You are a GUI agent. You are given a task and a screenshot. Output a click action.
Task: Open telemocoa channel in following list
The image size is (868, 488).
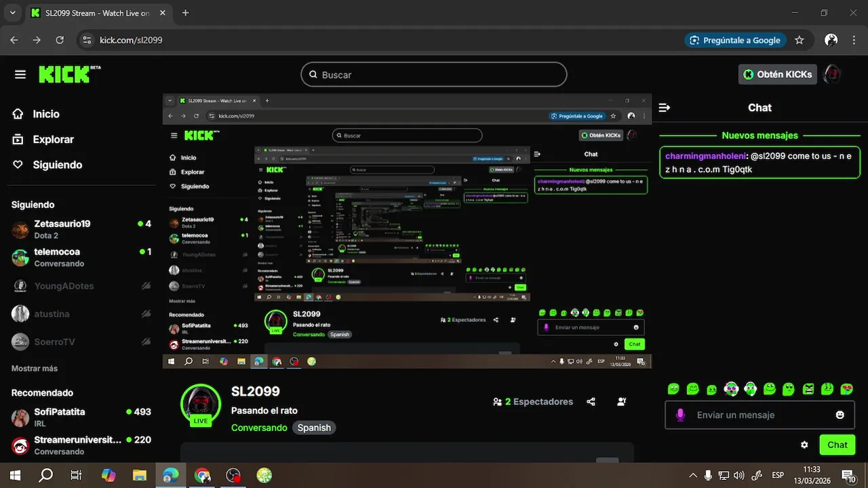pos(81,258)
